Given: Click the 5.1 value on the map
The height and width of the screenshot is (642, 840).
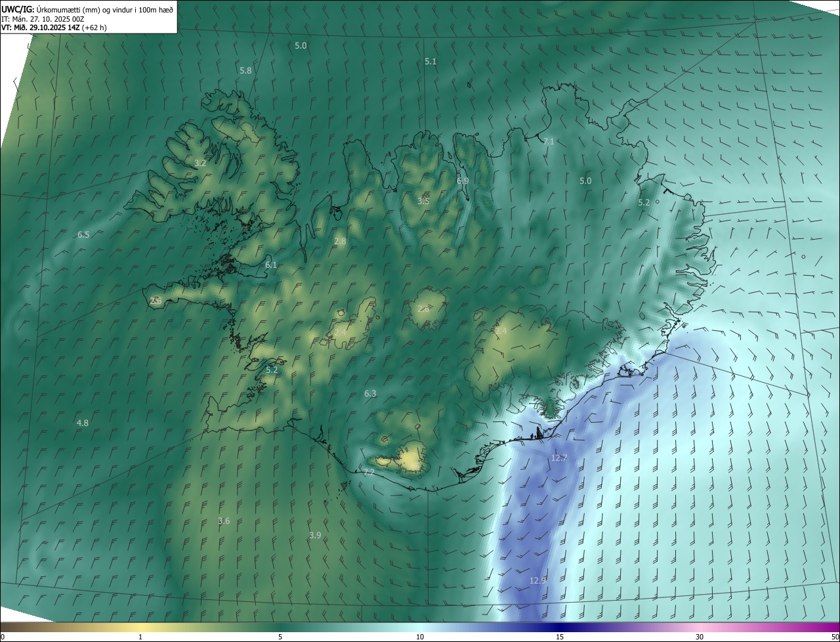Looking at the screenshot, I should [x=430, y=61].
